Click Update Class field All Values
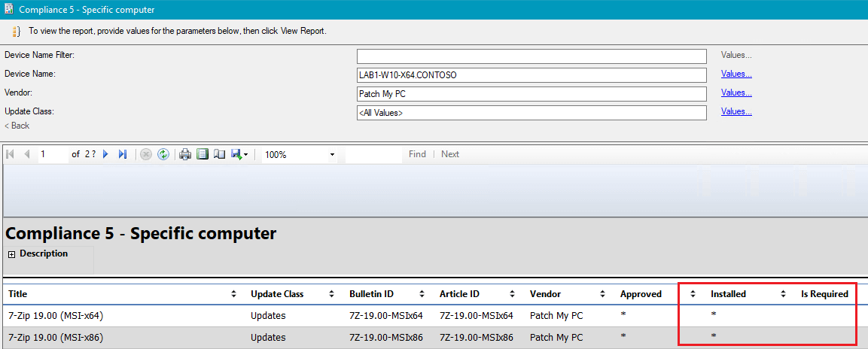Screen dimensions: 868x349 coord(531,113)
